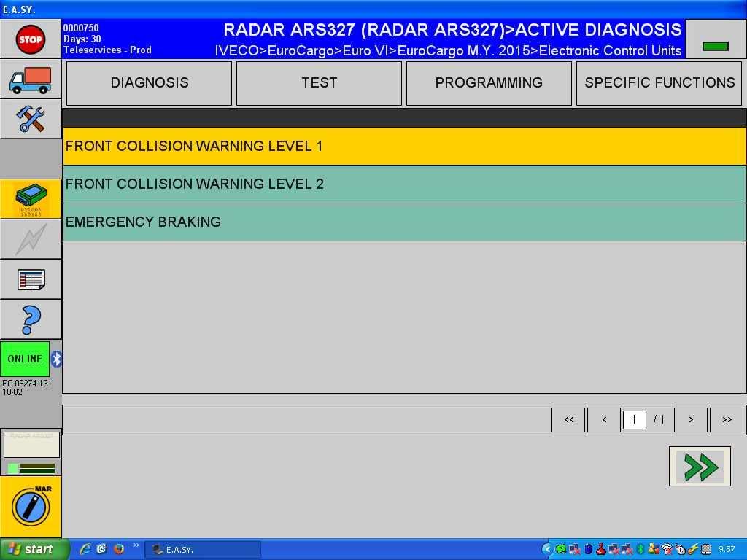Go to the previous page
The image size is (747, 560).
pos(604,420)
